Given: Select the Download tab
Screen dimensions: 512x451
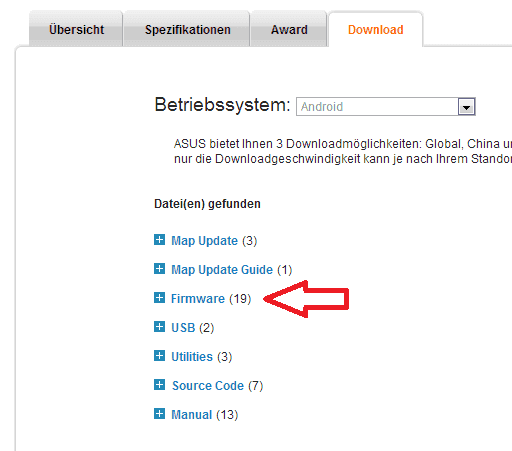Looking at the screenshot, I should tap(376, 30).
